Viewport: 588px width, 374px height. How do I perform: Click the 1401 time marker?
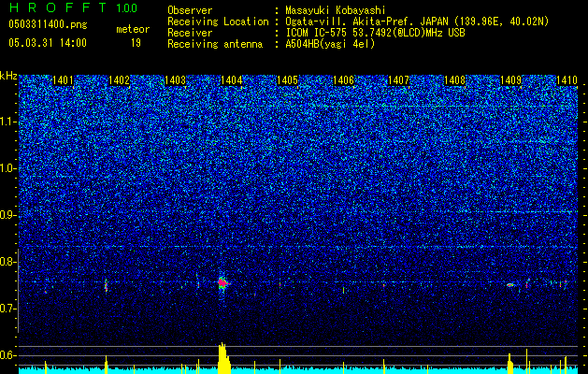point(63,80)
